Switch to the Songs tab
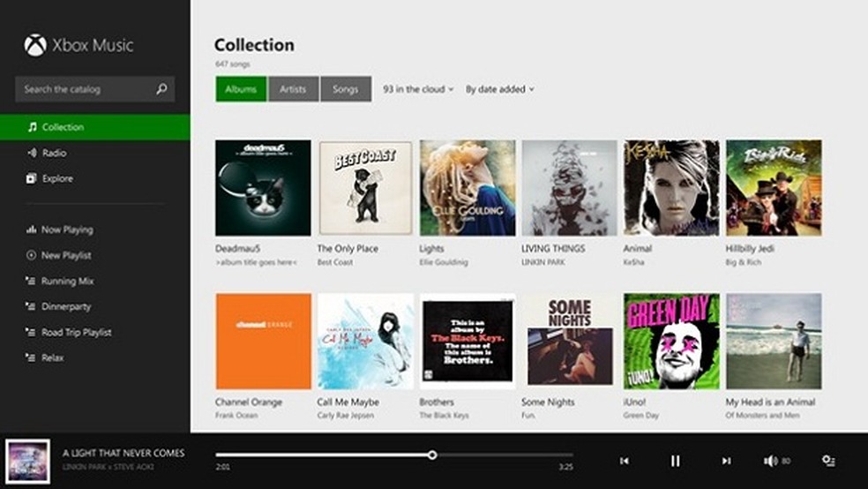Screen dimensions: 868x489 pyautogui.click(x=346, y=89)
